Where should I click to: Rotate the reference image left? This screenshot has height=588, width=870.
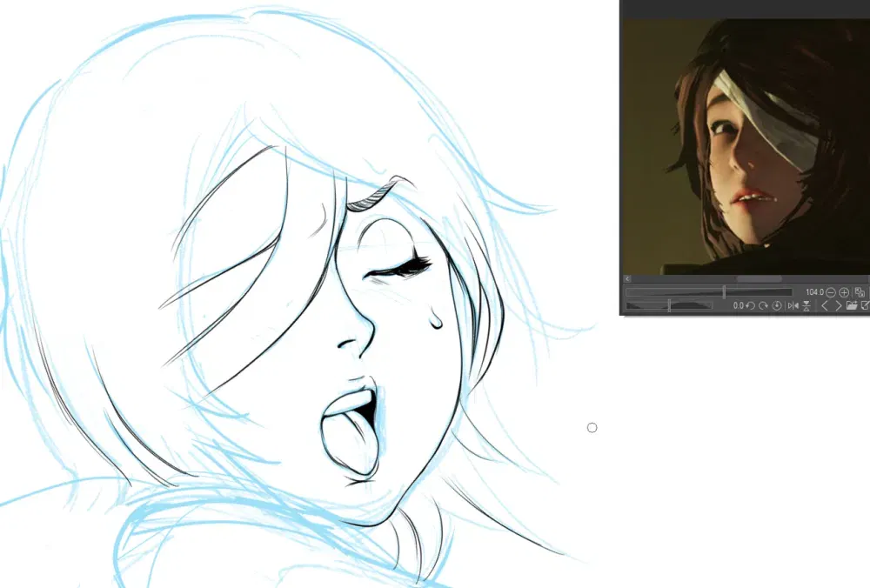tap(750, 305)
